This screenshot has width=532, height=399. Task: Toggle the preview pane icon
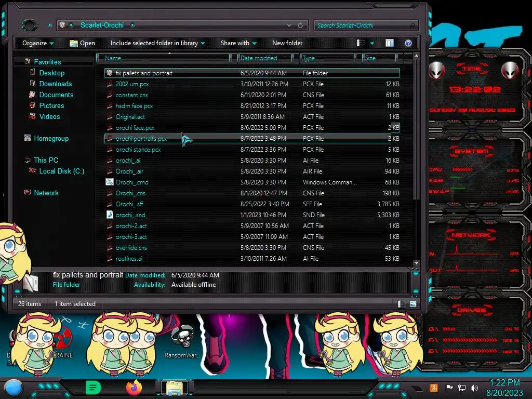click(390, 43)
